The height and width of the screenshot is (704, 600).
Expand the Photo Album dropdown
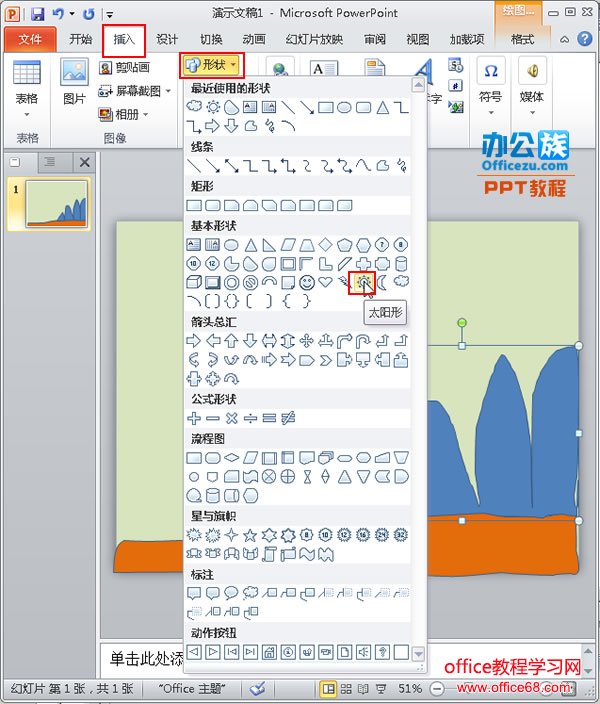(146, 114)
